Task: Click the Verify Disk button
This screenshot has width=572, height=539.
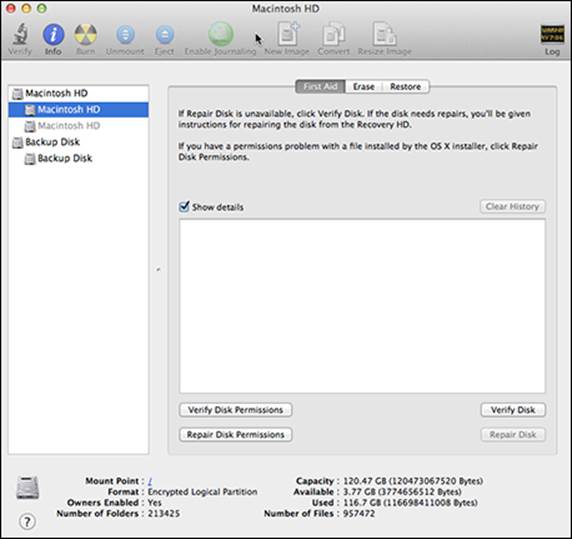Action: coord(513,410)
